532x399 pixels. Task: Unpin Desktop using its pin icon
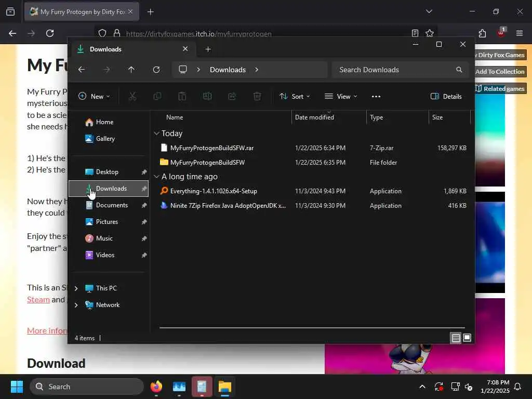pyautogui.click(x=144, y=172)
